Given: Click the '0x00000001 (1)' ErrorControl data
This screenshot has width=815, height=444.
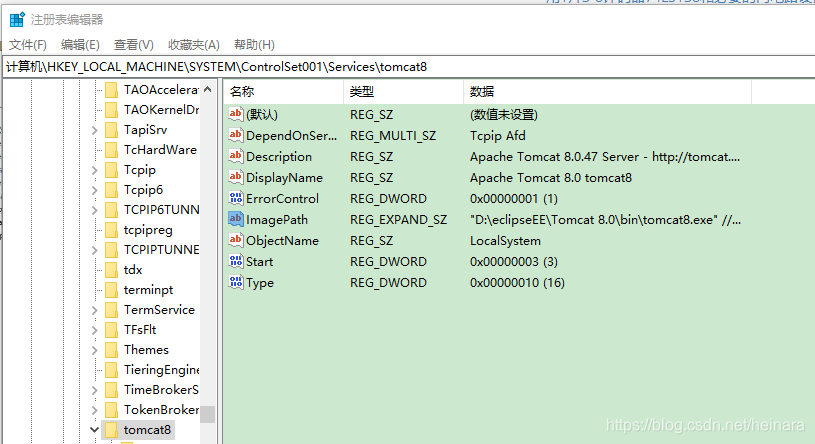Looking at the screenshot, I should (x=514, y=199).
